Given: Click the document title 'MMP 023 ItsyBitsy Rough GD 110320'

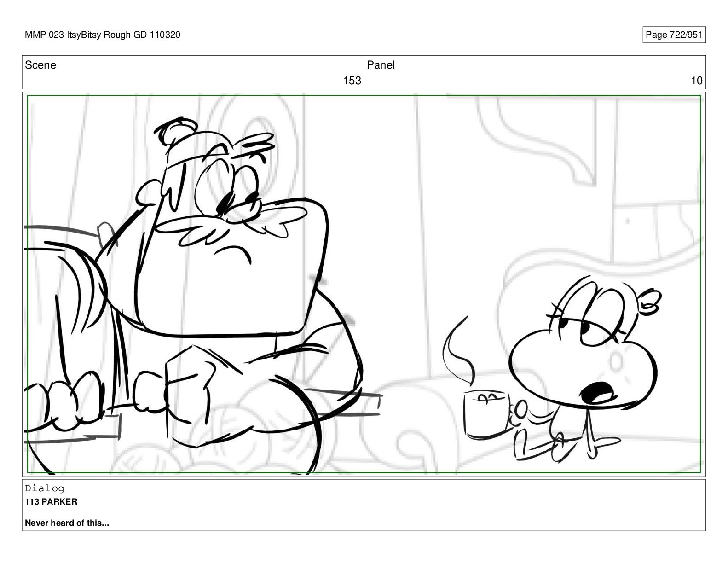Looking at the screenshot, I should click(x=102, y=35).
